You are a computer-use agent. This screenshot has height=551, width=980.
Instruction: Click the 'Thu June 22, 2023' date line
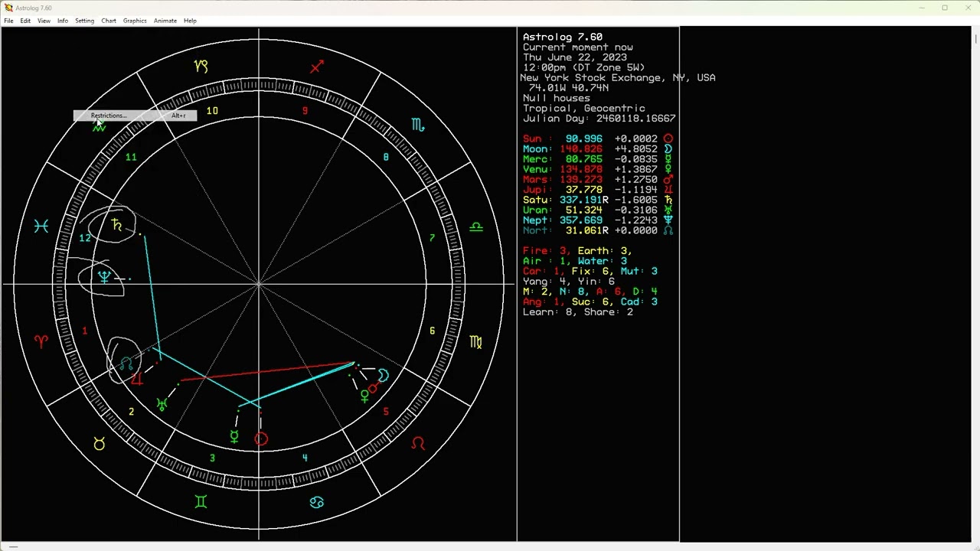(x=575, y=57)
